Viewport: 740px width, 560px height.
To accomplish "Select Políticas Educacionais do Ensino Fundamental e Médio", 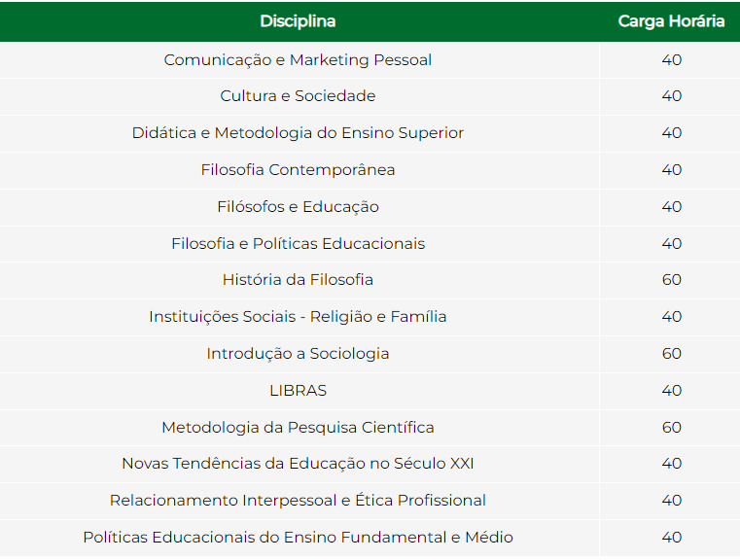I will pos(298,537).
